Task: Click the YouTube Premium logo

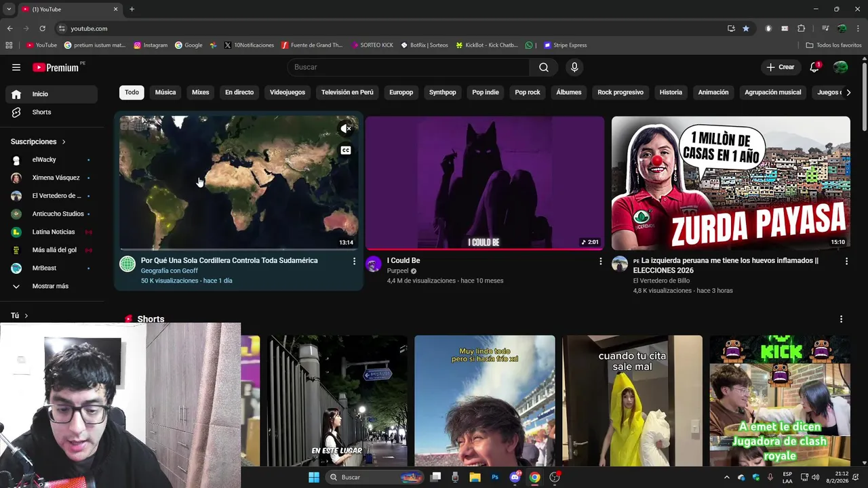Action: point(56,67)
